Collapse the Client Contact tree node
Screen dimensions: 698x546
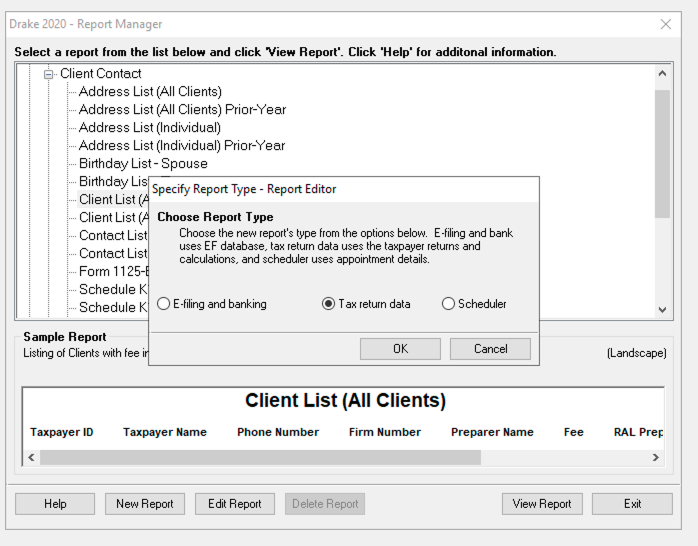coord(49,74)
